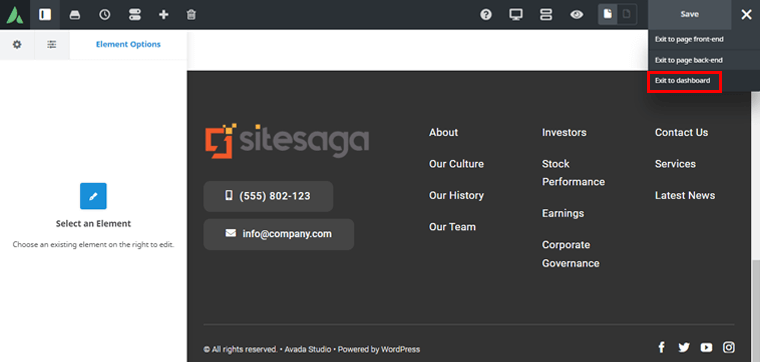The width and height of the screenshot is (760, 362).
Task: Click the blue pencil edit icon
Action: tap(93, 196)
